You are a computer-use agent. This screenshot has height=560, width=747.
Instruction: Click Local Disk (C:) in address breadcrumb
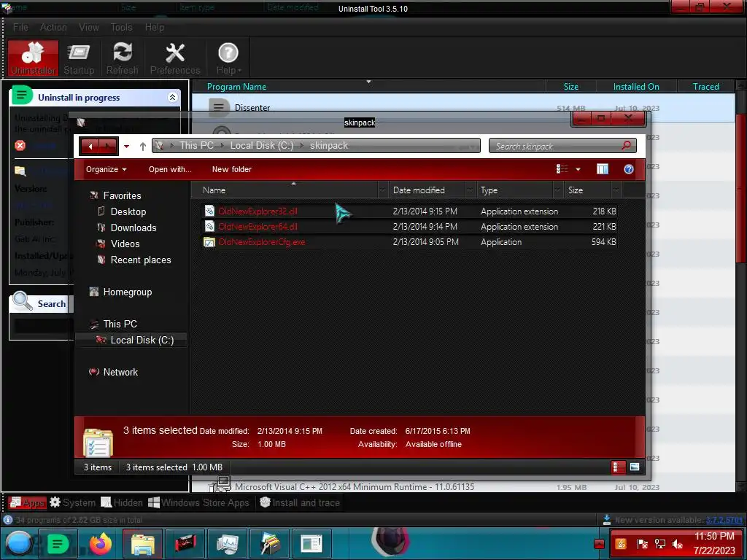(262, 145)
